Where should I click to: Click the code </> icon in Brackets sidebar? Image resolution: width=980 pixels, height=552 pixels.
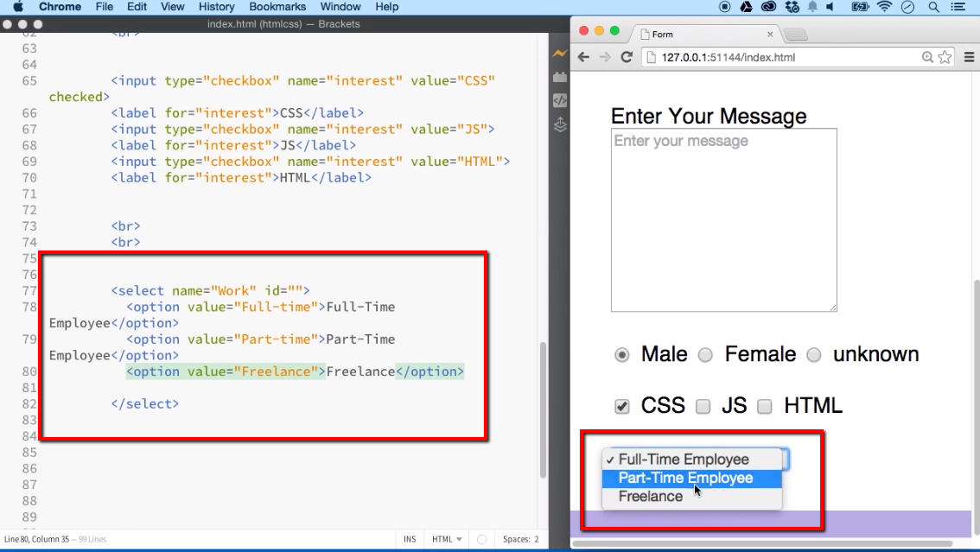click(x=560, y=99)
